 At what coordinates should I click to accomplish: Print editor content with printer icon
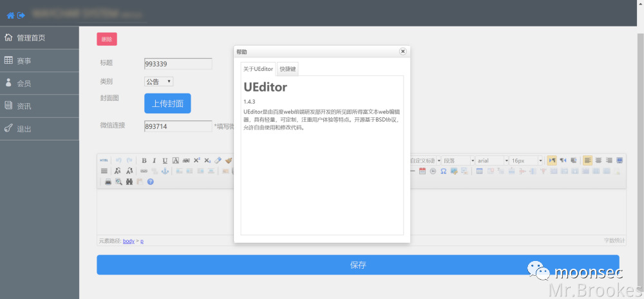108,182
